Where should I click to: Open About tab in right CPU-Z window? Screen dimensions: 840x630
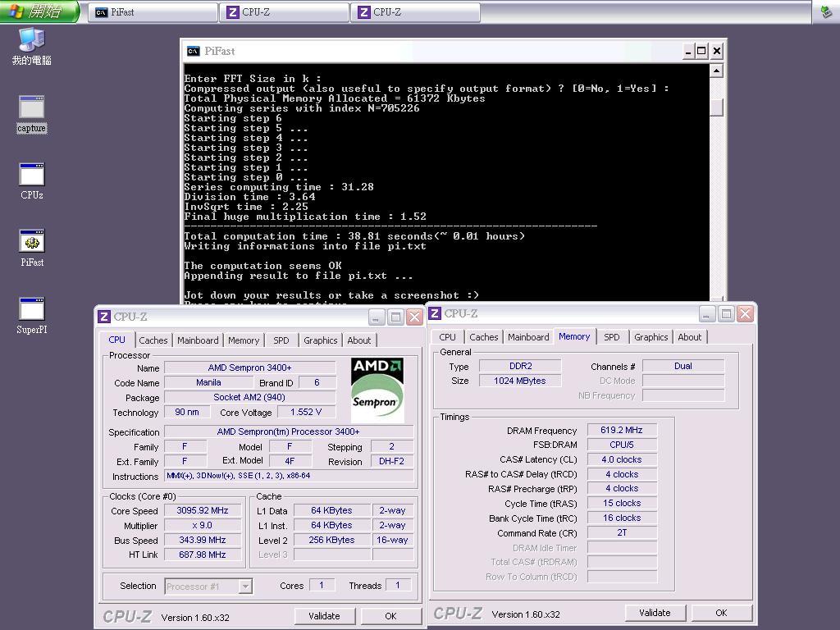[x=689, y=337]
